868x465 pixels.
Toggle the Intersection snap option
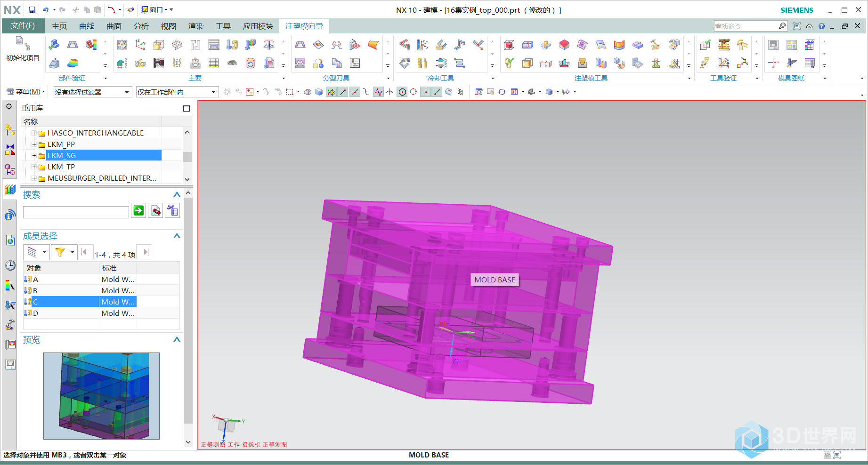pyautogui.click(x=390, y=92)
